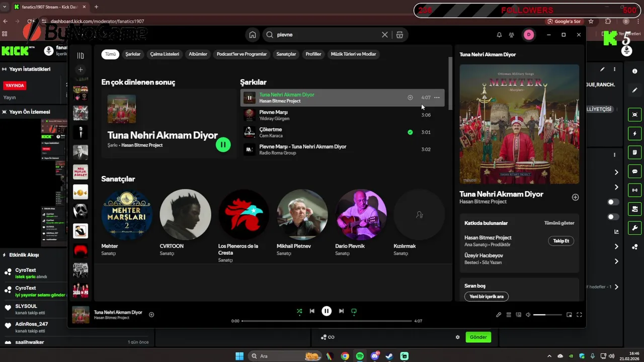Open the Browse icon beside the search box
The height and width of the screenshot is (362, 644).
[x=399, y=35]
